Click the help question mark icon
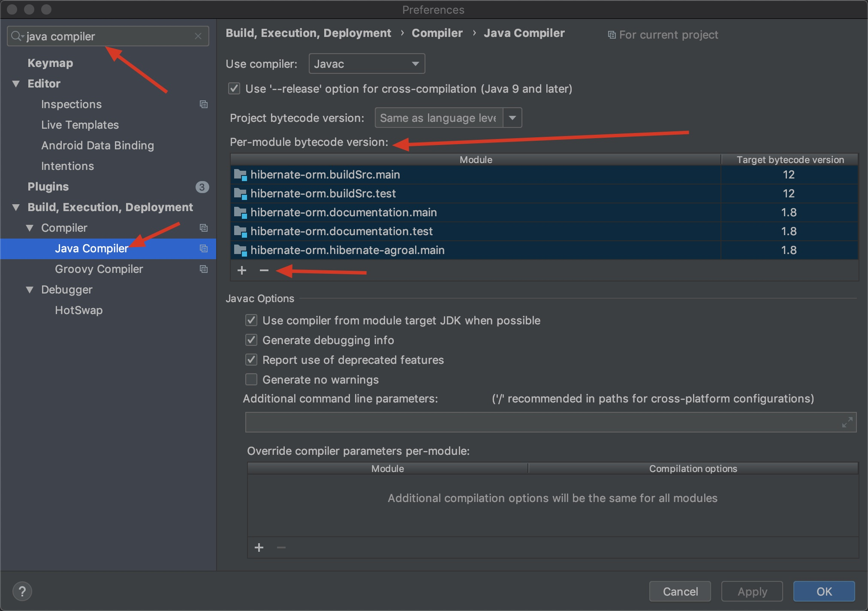 coord(22,591)
